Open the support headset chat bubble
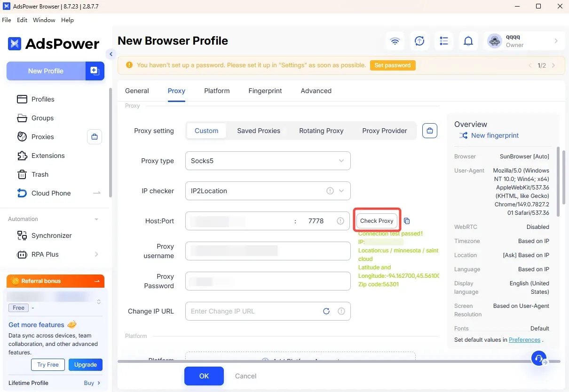569x392 pixels. [539, 358]
